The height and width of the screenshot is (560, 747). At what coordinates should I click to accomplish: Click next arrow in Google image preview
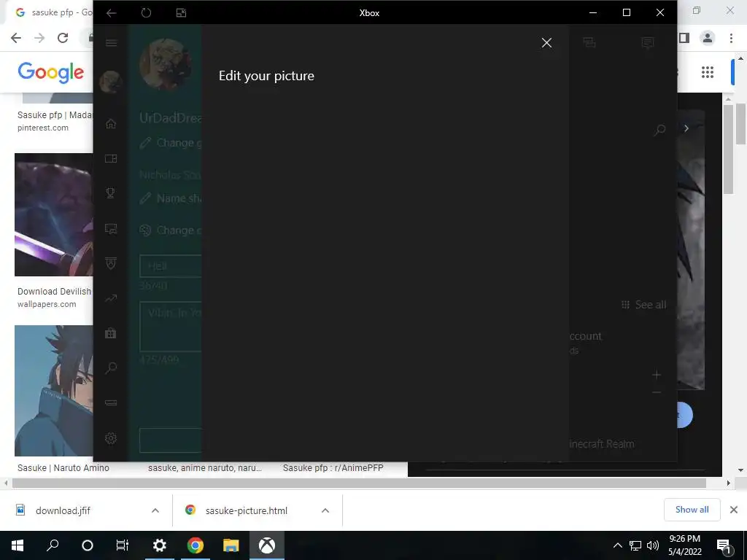[686, 128]
